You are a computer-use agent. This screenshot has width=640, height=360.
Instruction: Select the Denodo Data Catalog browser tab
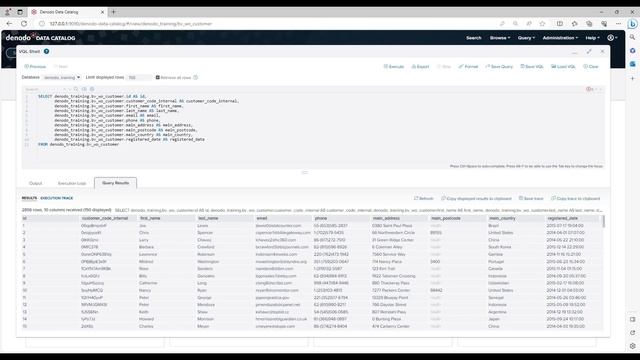[x=67, y=12]
